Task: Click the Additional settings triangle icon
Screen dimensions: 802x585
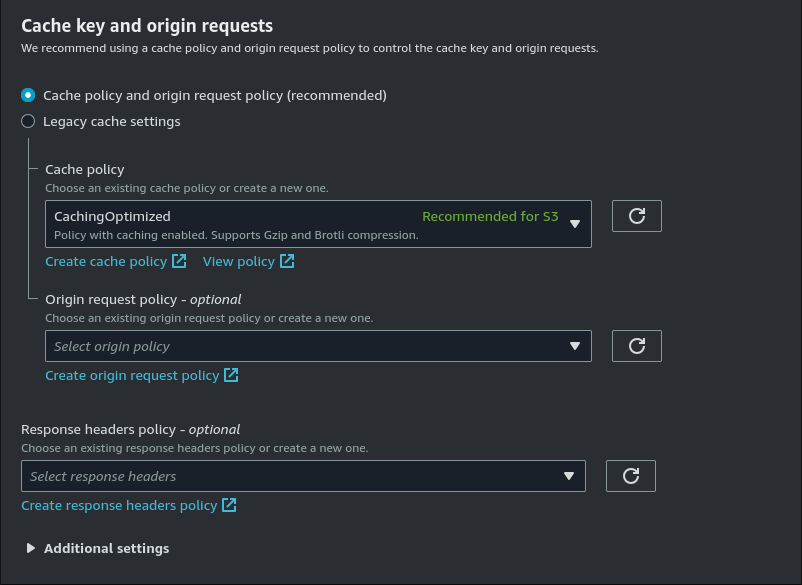Action: 30,548
